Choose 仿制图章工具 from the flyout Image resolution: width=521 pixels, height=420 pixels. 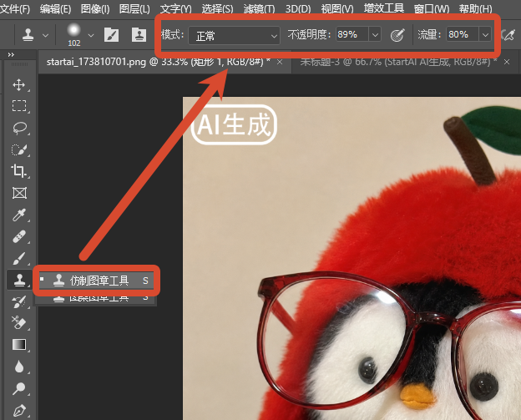click(96, 281)
